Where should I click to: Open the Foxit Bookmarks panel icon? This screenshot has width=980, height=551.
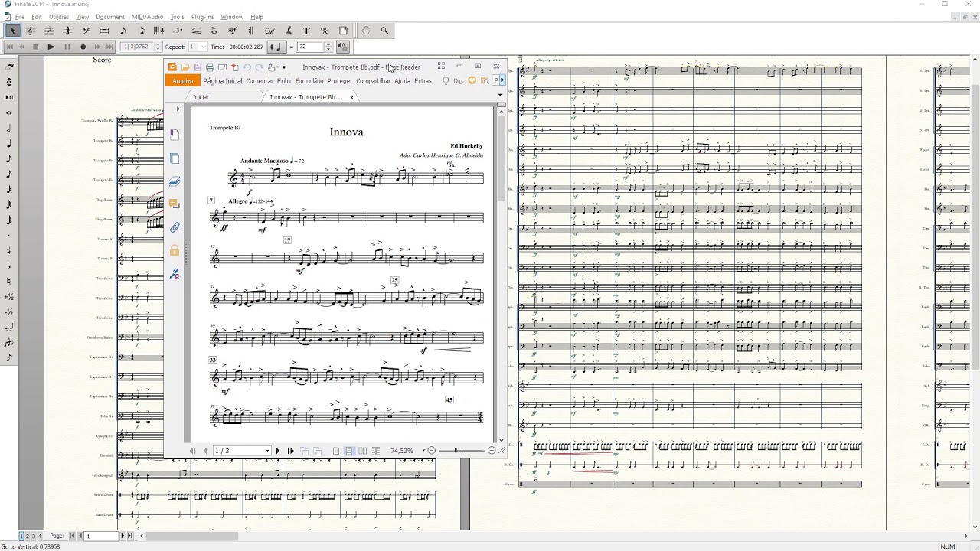175,135
